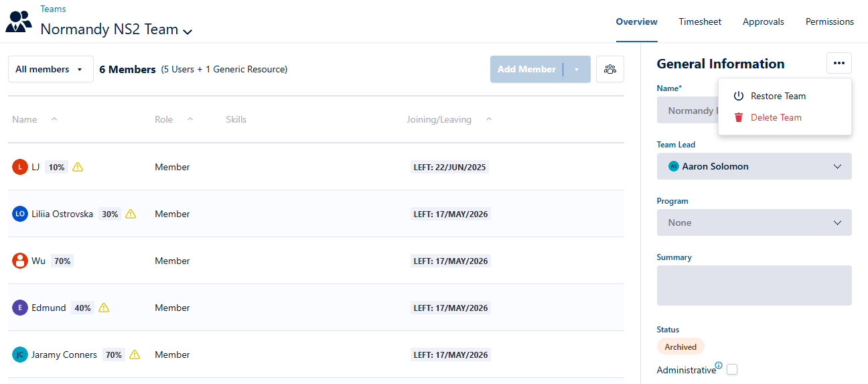Click the Summary text area
Screen dimensions: 868x384
[x=754, y=285]
